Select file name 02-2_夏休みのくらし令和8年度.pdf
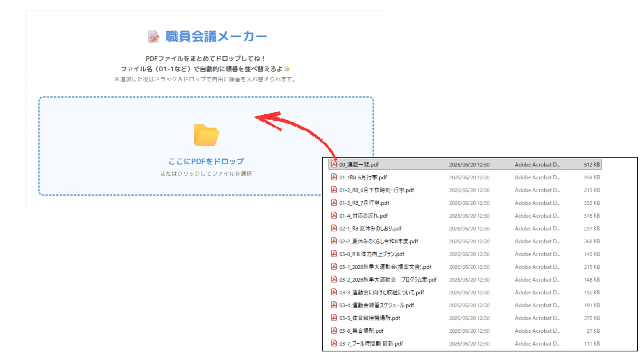The height and width of the screenshot is (359, 644). (379, 242)
